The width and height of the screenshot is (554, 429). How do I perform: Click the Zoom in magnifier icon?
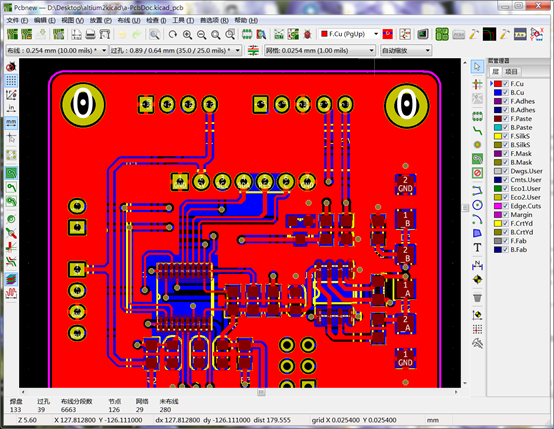187,34
